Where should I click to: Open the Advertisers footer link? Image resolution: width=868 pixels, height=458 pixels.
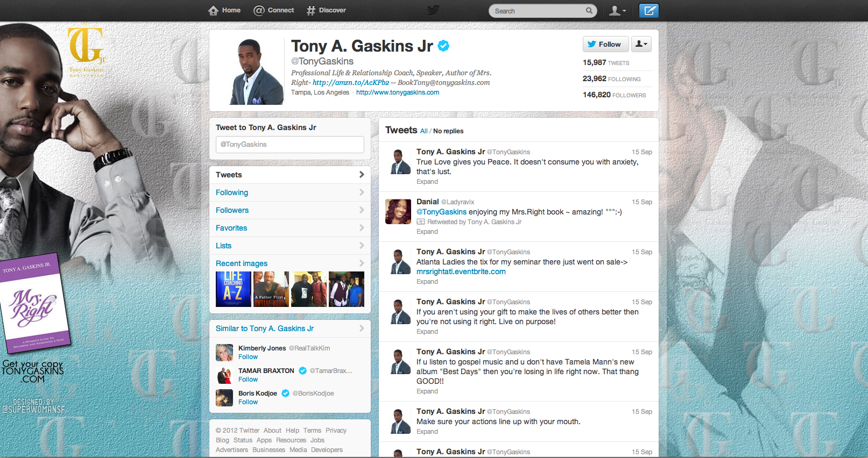232,450
